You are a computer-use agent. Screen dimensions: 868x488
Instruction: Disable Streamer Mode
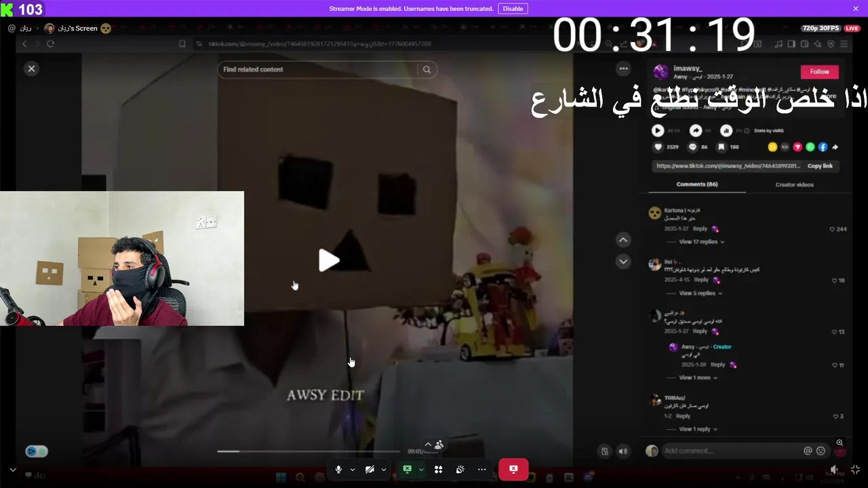pos(513,9)
